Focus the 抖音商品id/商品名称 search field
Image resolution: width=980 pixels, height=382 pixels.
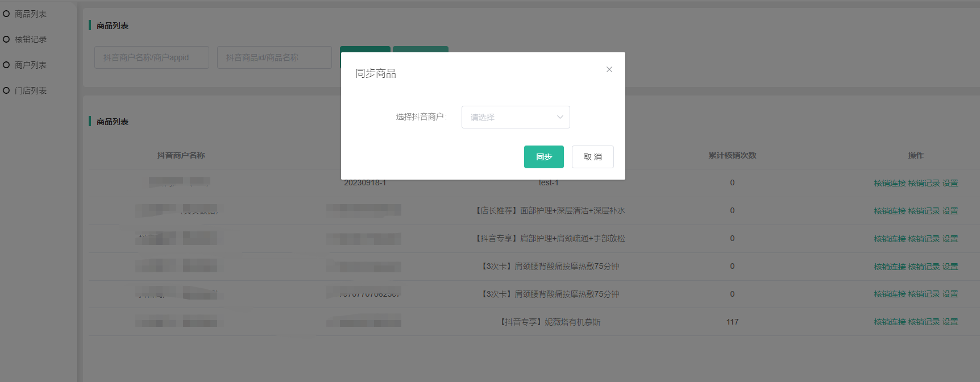pyautogui.click(x=274, y=57)
